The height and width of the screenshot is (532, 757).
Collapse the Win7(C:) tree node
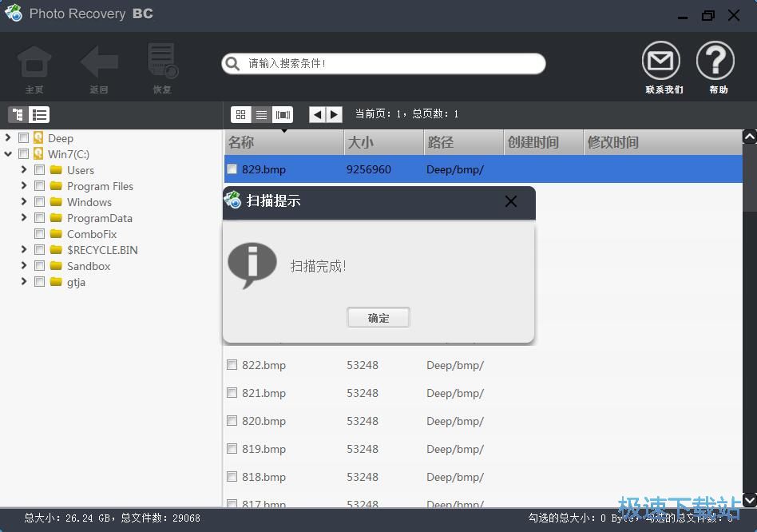click(x=8, y=154)
